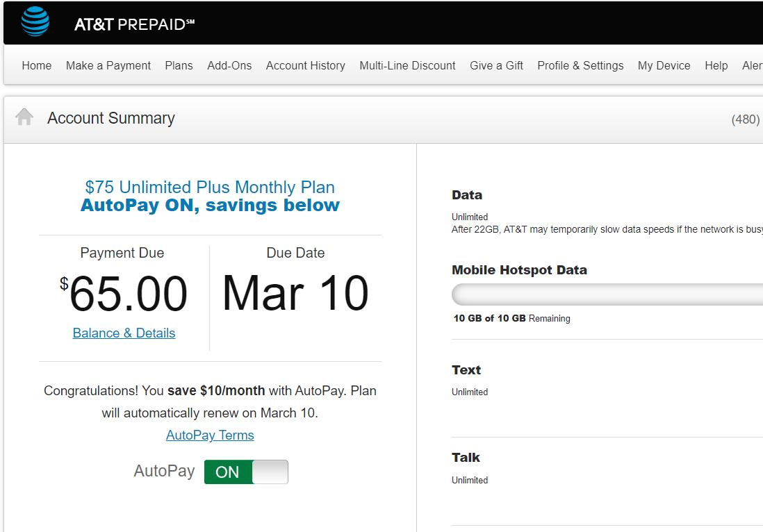This screenshot has width=763, height=532.
Task: Open the Help menu item
Action: click(x=716, y=66)
